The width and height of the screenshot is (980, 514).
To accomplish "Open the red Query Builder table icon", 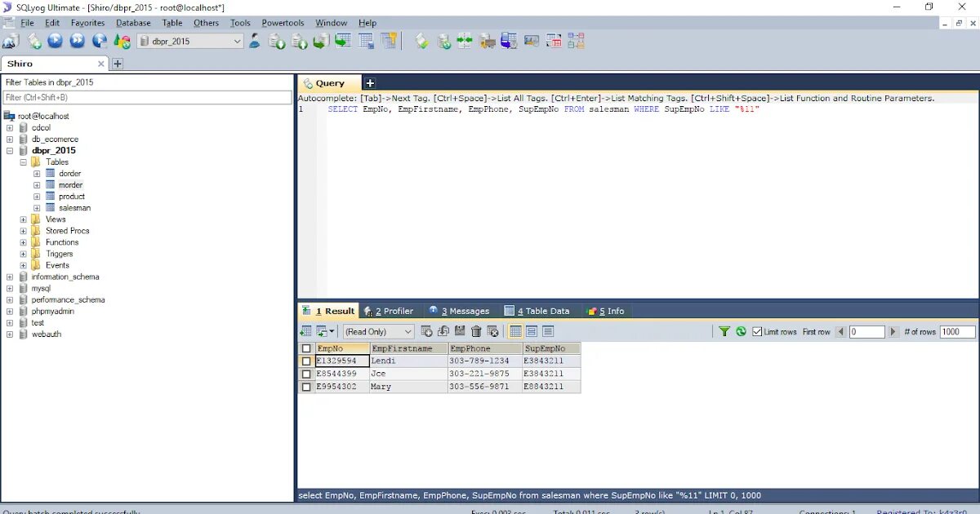I will [554, 41].
